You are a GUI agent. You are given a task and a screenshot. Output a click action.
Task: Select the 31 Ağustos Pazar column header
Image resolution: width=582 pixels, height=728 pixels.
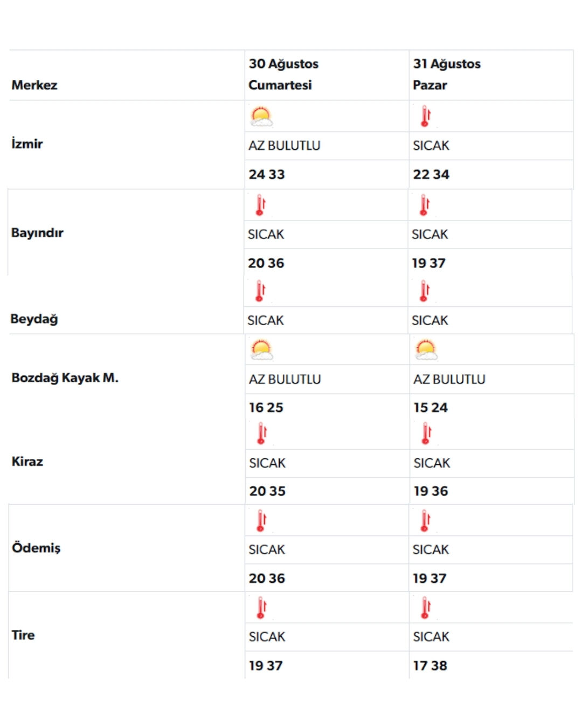point(447,74)
